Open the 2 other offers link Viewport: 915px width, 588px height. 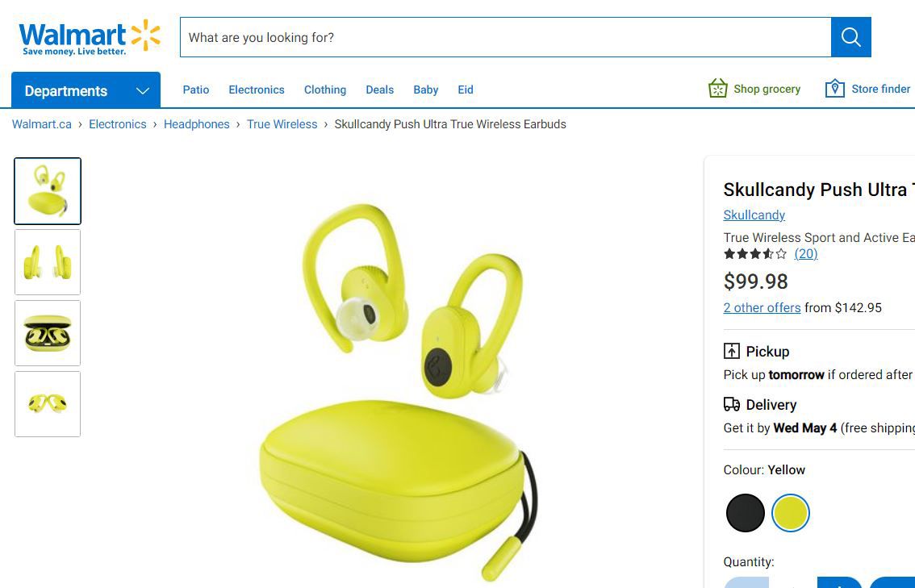[x=762, y=308]
